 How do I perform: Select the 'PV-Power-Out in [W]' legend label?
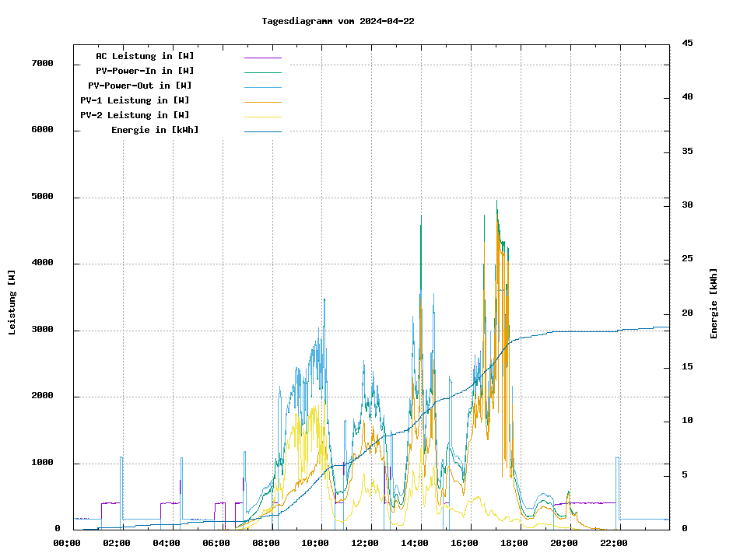(x=140, y=86)
